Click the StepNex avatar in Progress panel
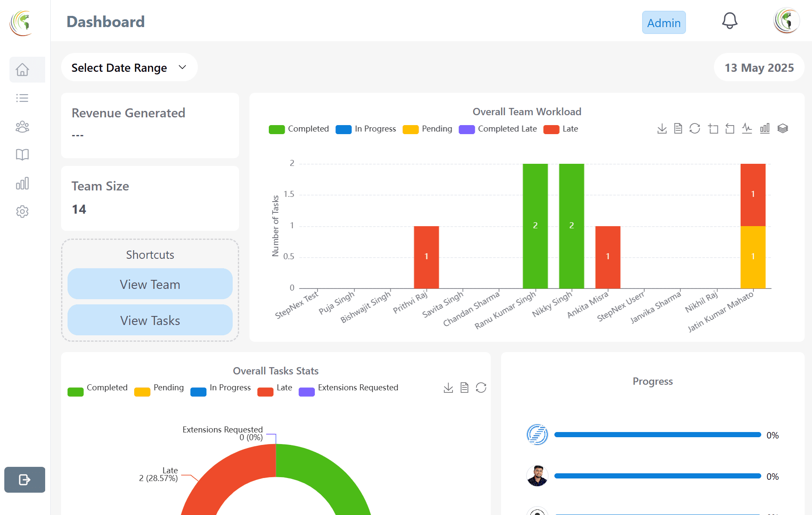The image size is (812, 515). coord(537,435)
